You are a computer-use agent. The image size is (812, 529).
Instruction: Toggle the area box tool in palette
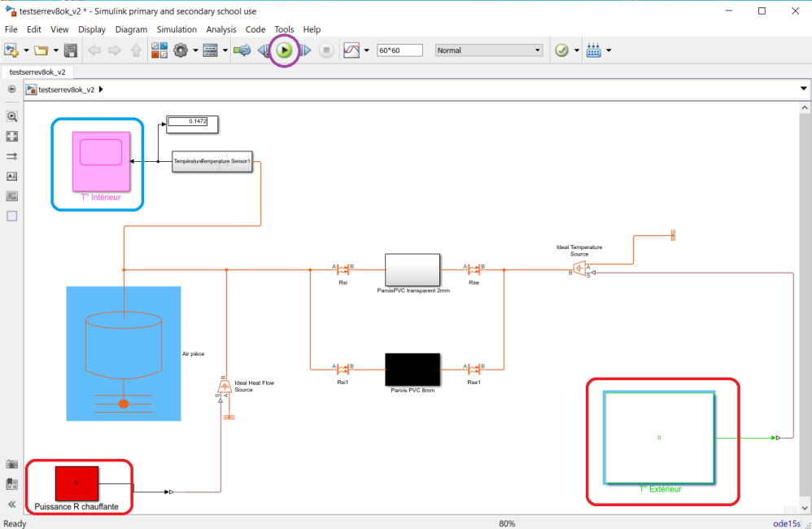[x=11, y=216]
